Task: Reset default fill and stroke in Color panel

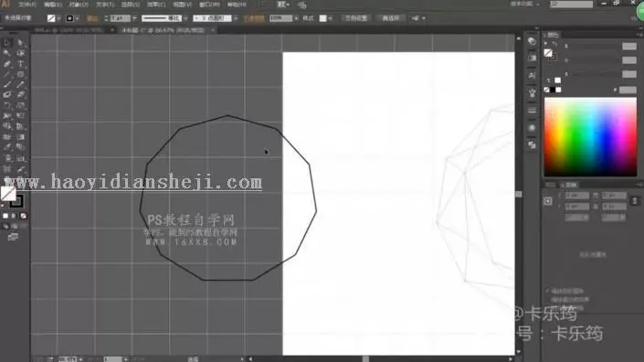Action: tap(546, 43)
